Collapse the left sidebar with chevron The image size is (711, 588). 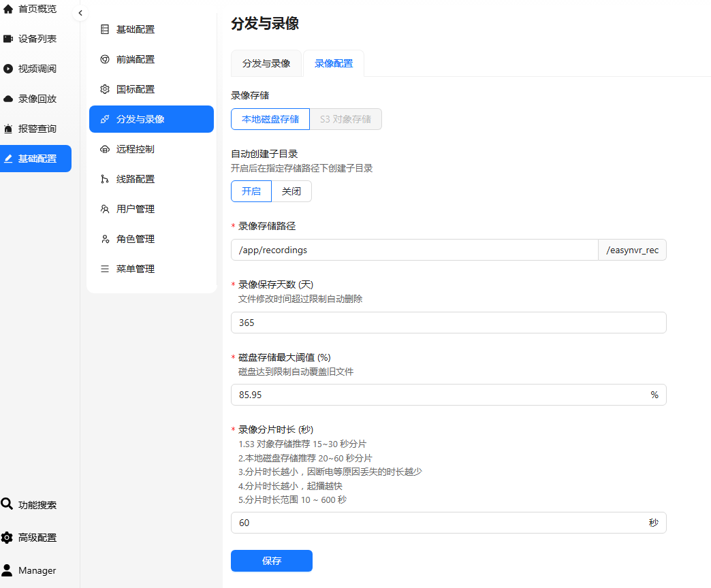tap(80, 13)
